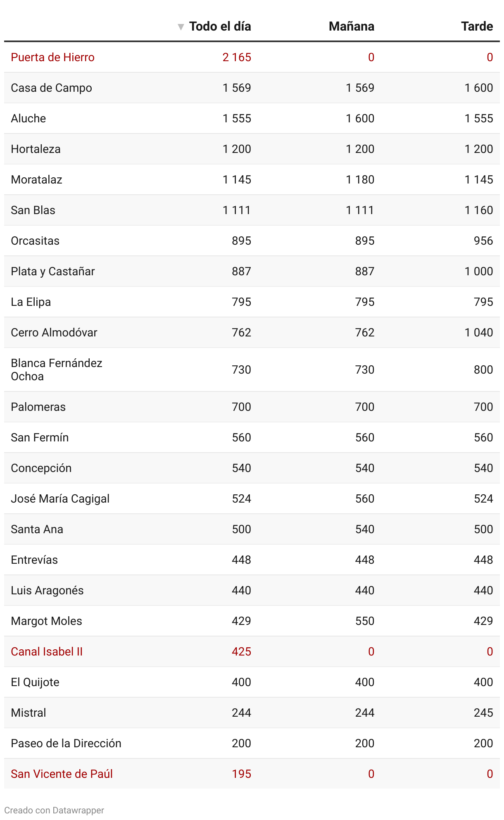504x820 pixels.
Task: Click the Mistral Tarde value 245
Action: coord(483,713)
